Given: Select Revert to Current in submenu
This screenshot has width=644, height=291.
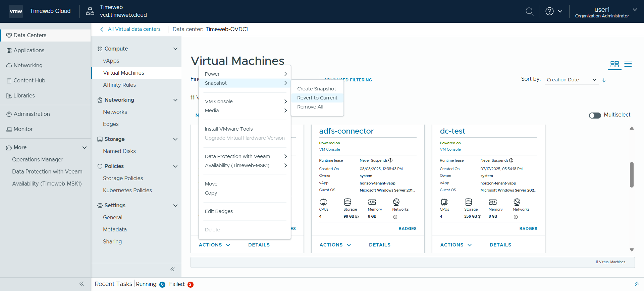Looking at the screenshot, I should [x=317, y=98].
